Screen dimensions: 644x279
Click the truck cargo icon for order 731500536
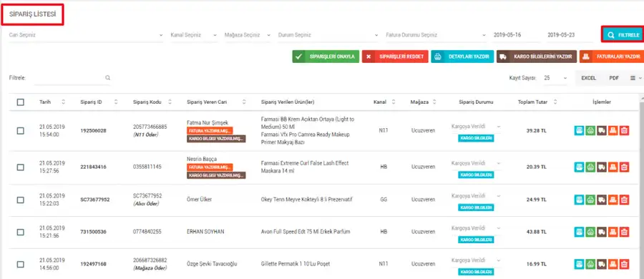point(602,232)
